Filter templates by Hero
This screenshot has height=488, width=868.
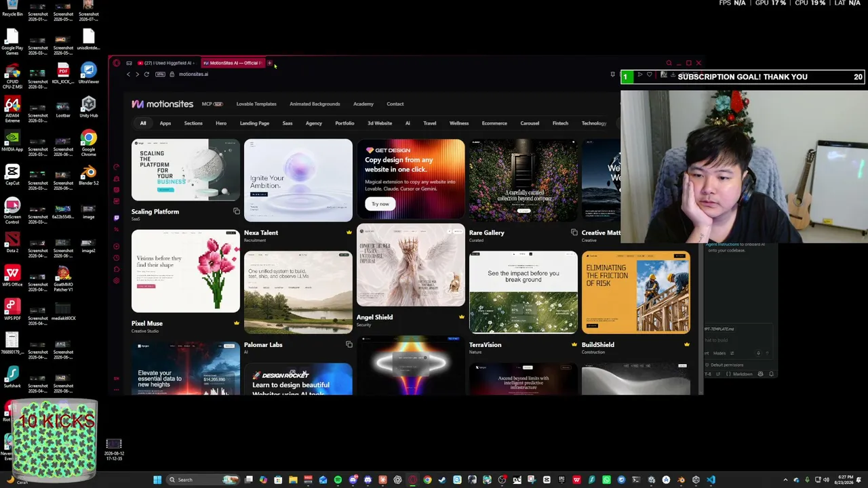221,123
